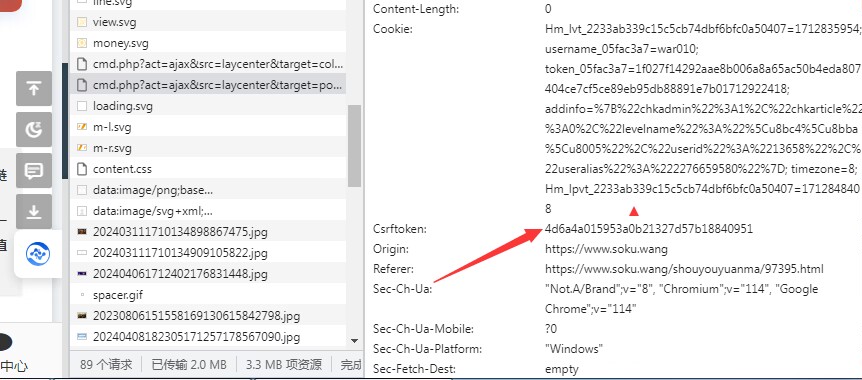Click the 20240311171013489886​7475.jpg thumbnail icon
The width and height of the screenshot is (862, 380).
(x=82, y=232)
